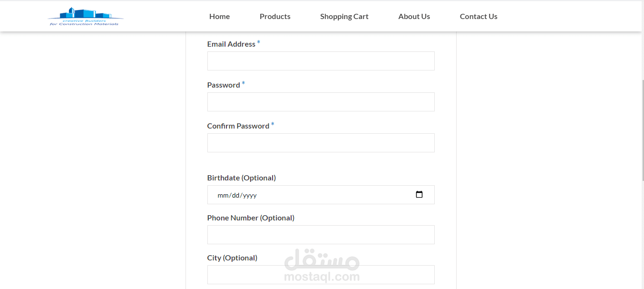The image size is (644, 289).
Task: Click the Confirm Password label text
Action: tap(238, 126)
